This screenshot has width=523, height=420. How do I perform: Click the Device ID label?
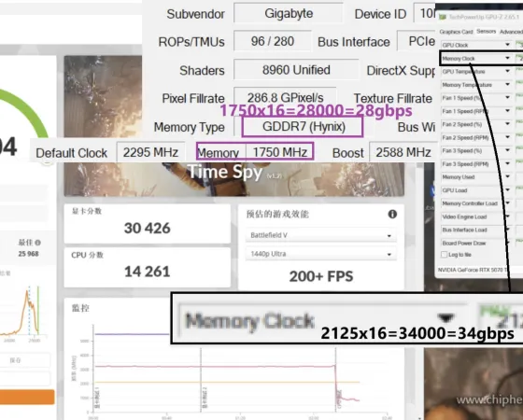(x=380, y=14)
